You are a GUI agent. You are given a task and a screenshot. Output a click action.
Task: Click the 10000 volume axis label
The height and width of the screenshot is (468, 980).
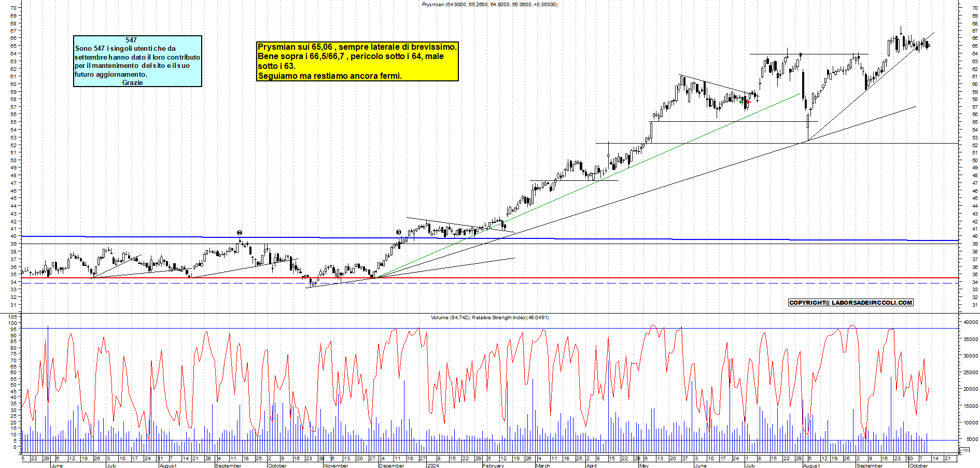pos(970,423)
